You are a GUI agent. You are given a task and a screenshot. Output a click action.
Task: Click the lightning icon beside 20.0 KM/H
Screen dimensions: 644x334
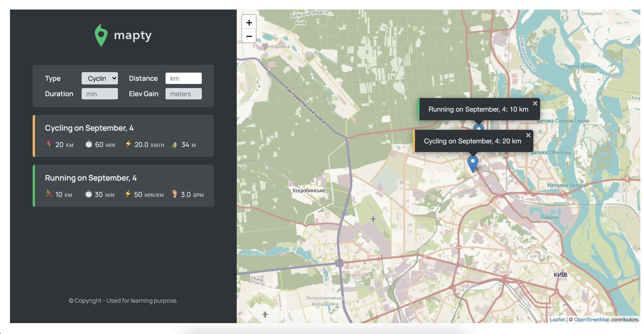[128, 144]
